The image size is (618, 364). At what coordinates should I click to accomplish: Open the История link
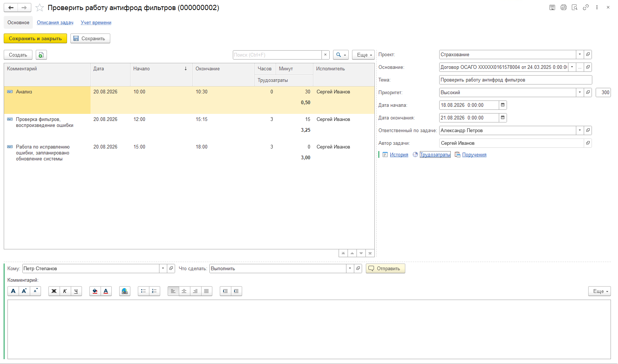[399, 155]
